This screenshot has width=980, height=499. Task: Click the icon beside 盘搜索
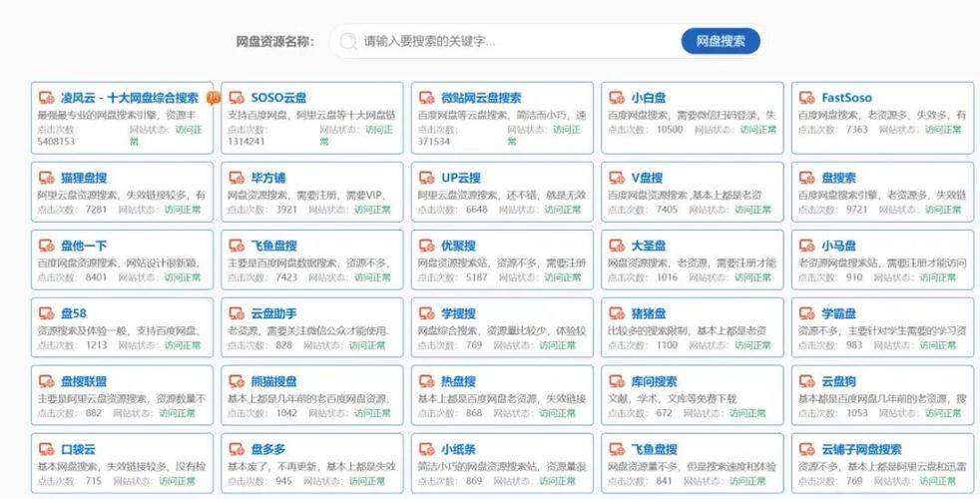click(807, 179)
